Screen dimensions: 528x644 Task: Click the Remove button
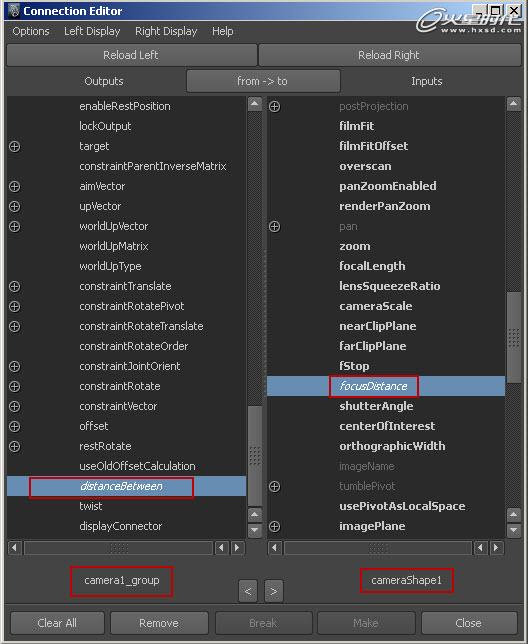tap(159, 623)
